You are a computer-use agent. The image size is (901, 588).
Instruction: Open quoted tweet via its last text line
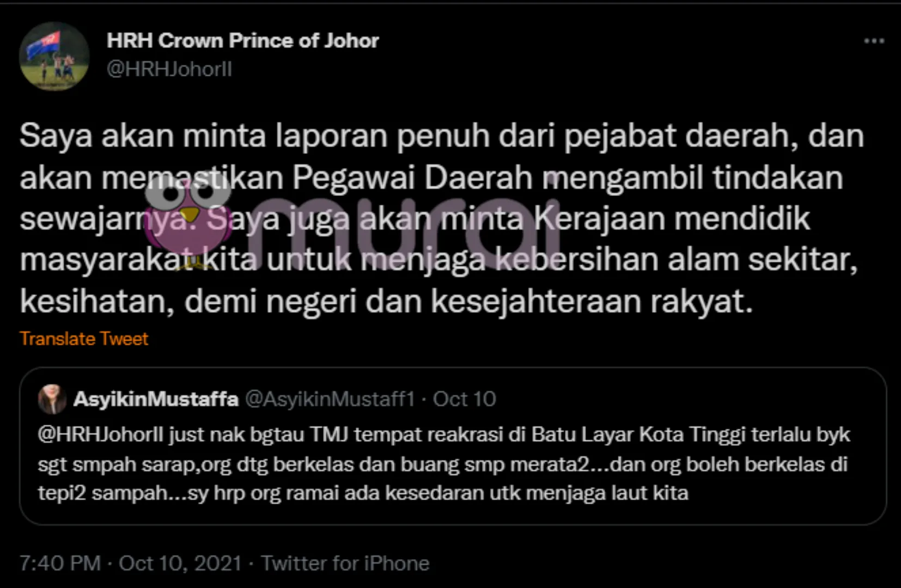[x=363, y=493]
